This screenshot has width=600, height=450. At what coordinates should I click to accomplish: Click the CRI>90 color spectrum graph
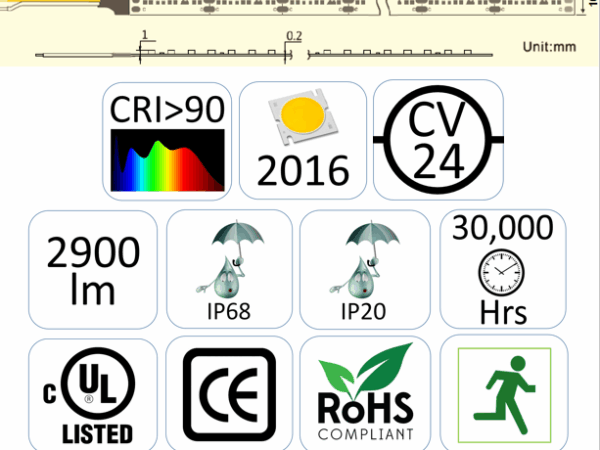pyautogui.click(x=168, y=160)
